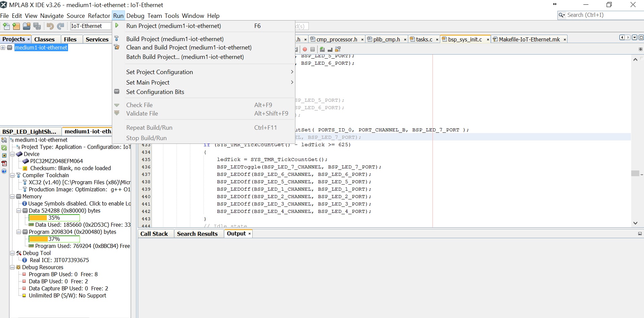Click the Redo toolbar icon

point(61,26)
